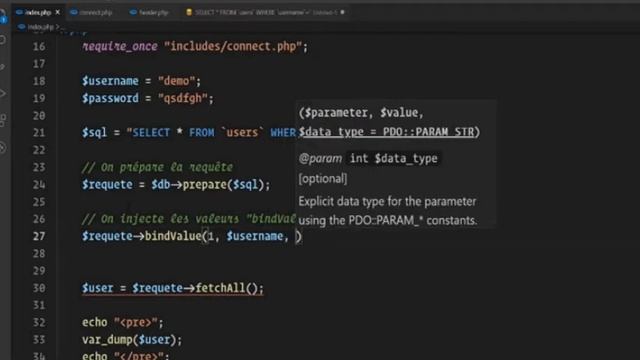640x360 pixels.
Task: Click the $requete variable on line 24
Action: (107, 184)
